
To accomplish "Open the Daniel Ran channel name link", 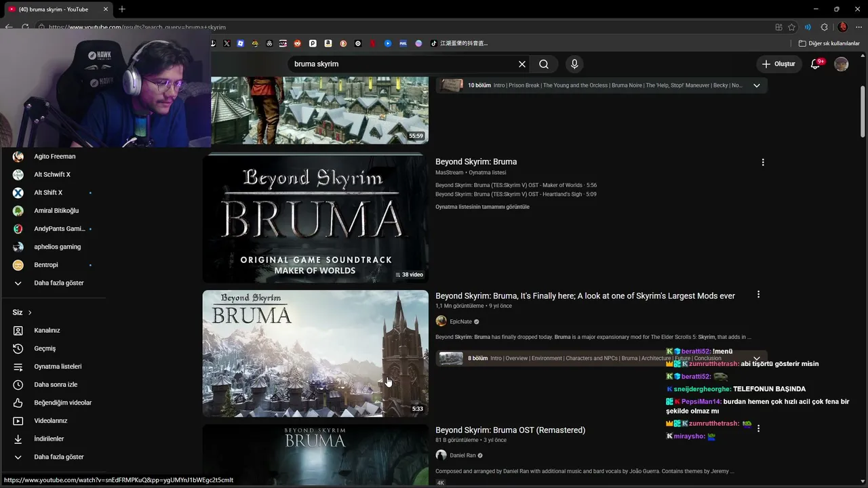I will (x=462, y=455).
